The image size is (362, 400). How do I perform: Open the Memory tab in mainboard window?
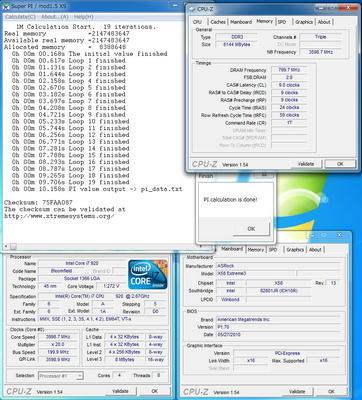256,250
